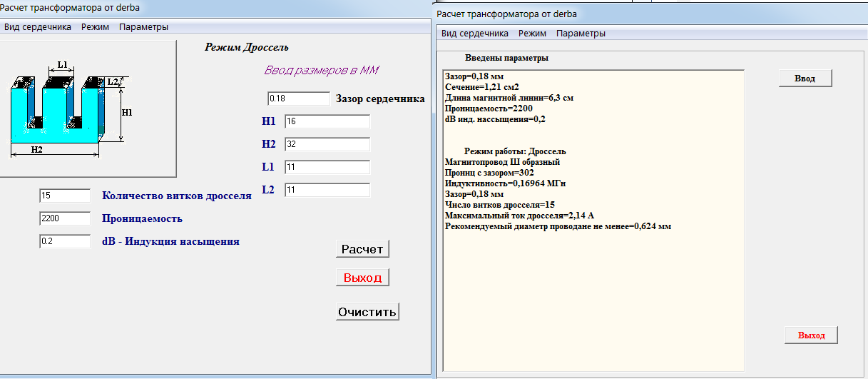Screen dimensions: 868x379
Task: Focus the L1 input field
Action: 327,168
